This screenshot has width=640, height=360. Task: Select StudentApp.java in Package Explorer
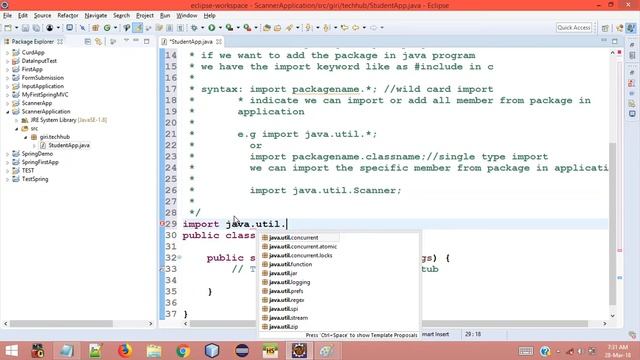69,145
